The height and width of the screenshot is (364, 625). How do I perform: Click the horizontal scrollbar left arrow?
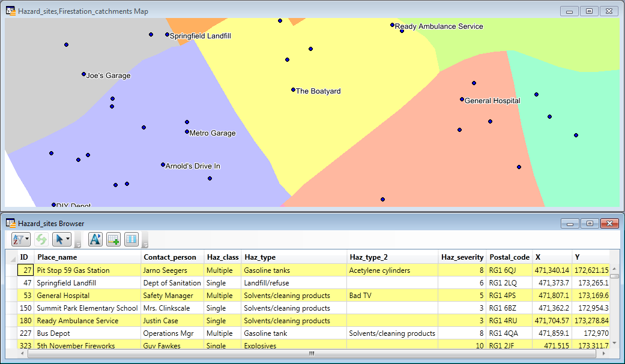tap(22, 353)
